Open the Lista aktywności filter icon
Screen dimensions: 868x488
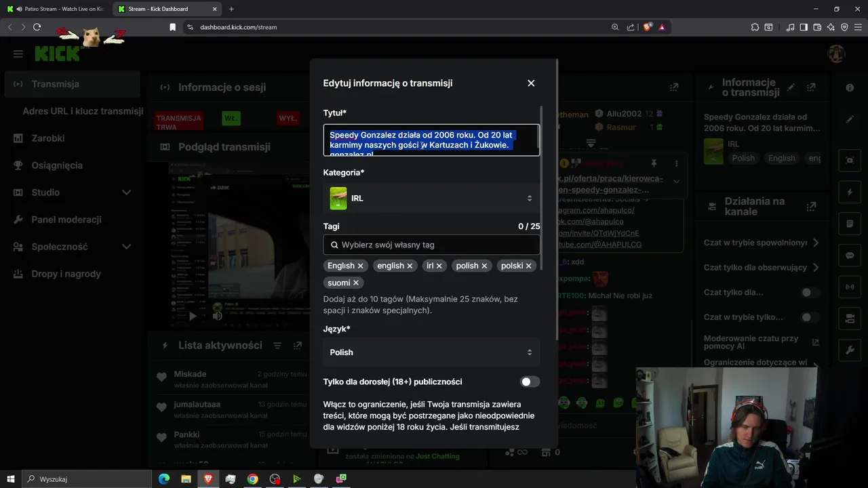(277, 346)
